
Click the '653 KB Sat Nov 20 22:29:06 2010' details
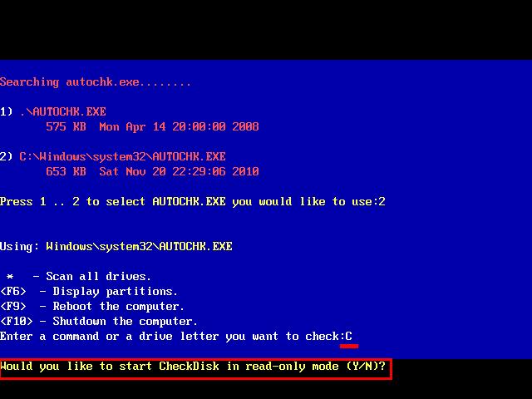click(152, 171)
